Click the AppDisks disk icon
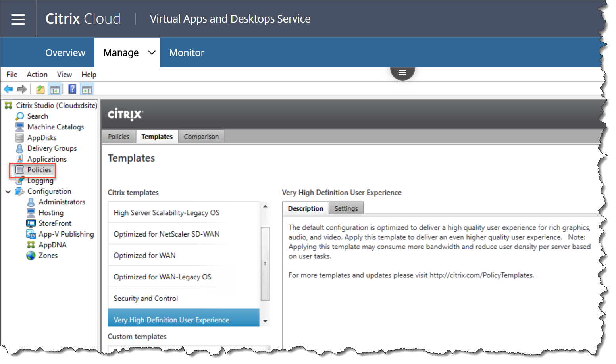 click(19, 137)
